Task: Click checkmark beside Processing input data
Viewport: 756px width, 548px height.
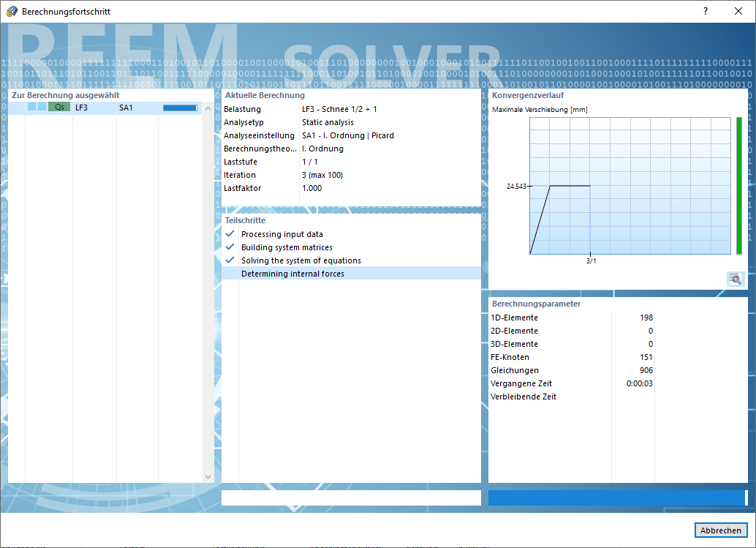Action: [x=230, y=233]
